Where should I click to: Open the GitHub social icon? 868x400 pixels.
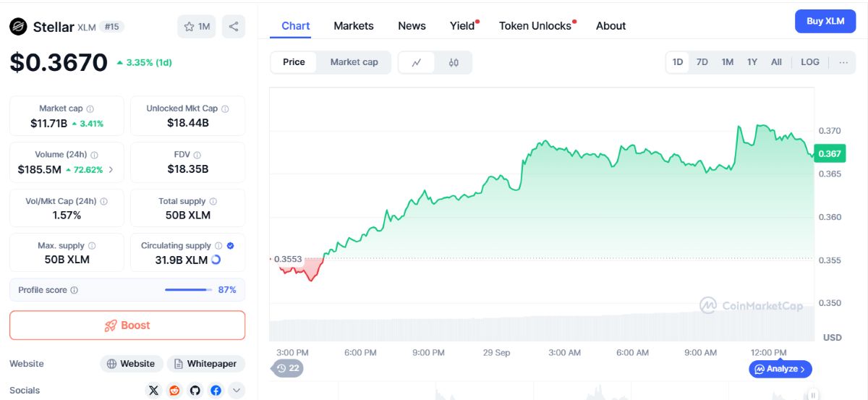tap(195, 391)
